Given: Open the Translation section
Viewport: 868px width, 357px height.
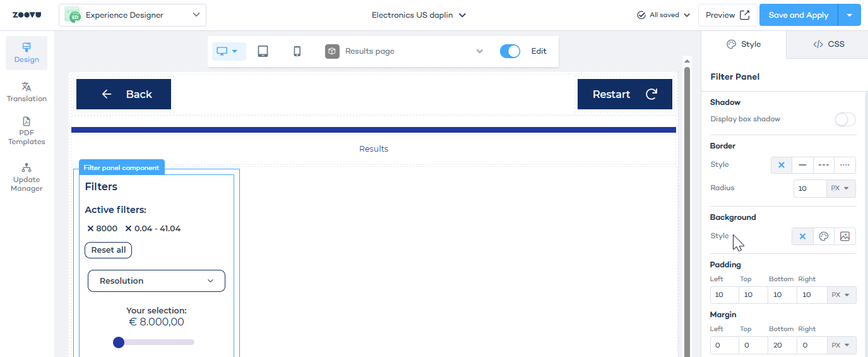Looking at the screenshot, I should [x=27, y=92].
